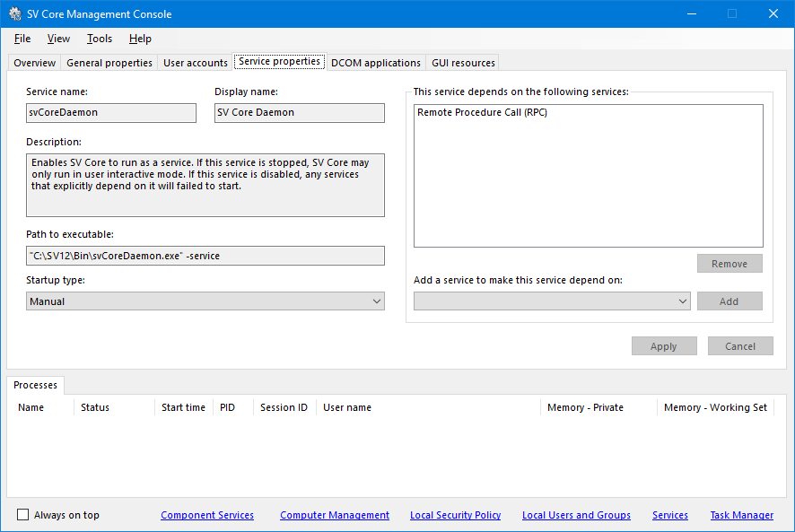Click the Service name input field
Screen dimensions: 795x532
tap(110, 112)
